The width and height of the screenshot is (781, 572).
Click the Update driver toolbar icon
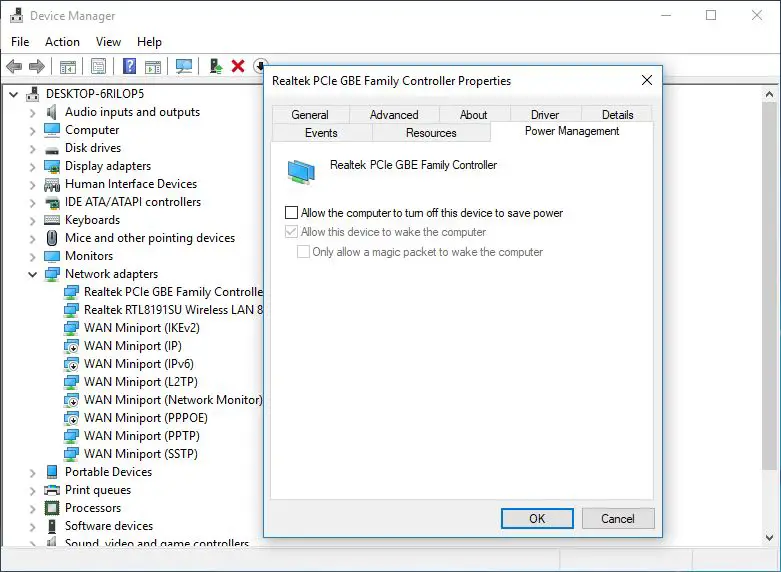pyautogui.click(x=216, y=66)
